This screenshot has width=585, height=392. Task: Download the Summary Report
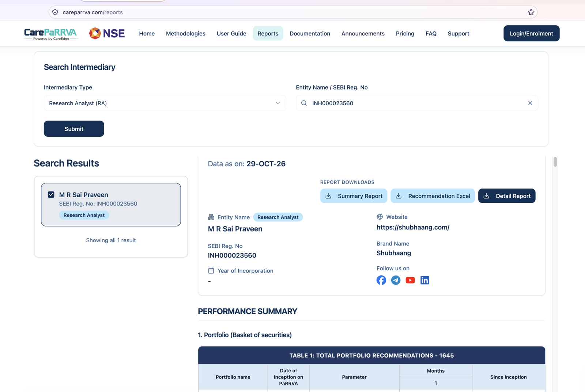[354, 196]
